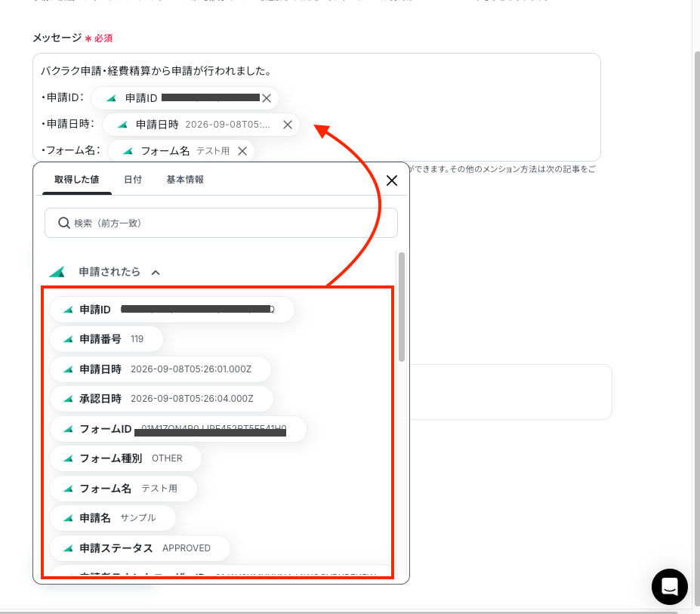Insert the 申請番号 119 value
700x614 pixels.
click(x=106, y=339)
